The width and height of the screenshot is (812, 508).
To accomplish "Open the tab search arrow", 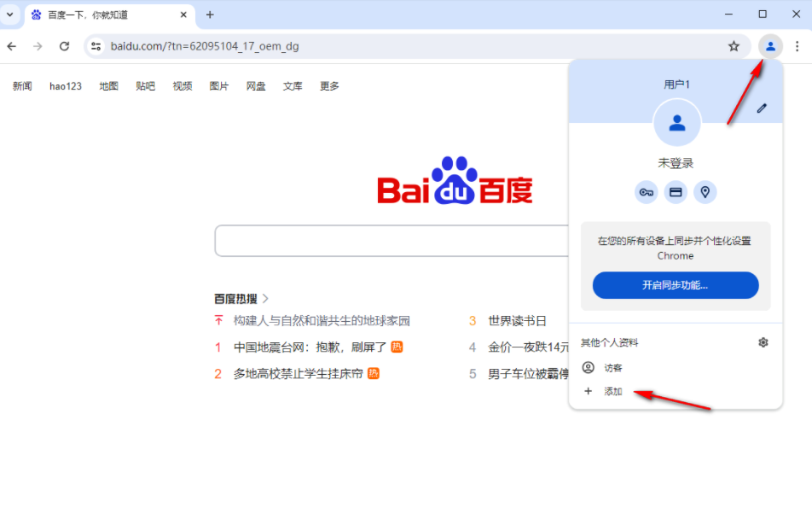I will pos(9,15).
